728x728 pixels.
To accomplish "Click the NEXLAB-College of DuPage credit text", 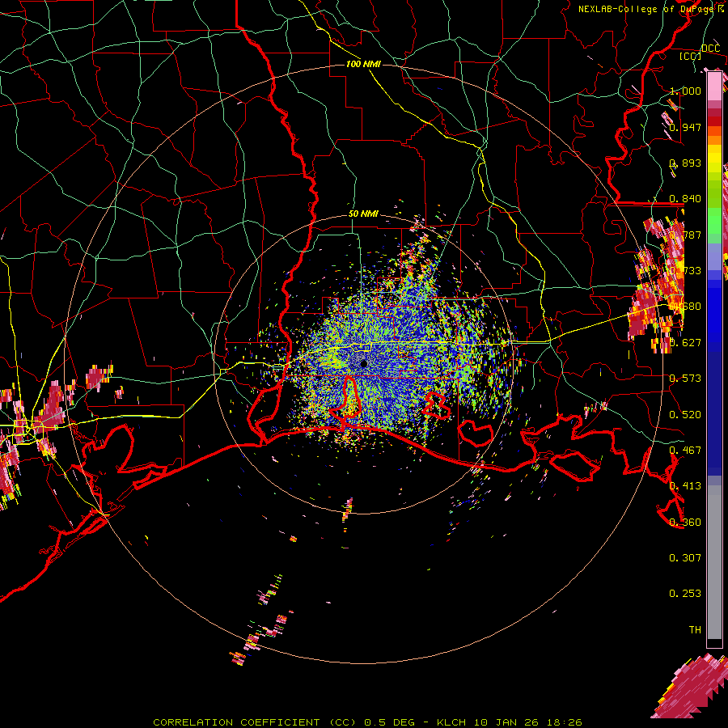I will tap(650, 9).
